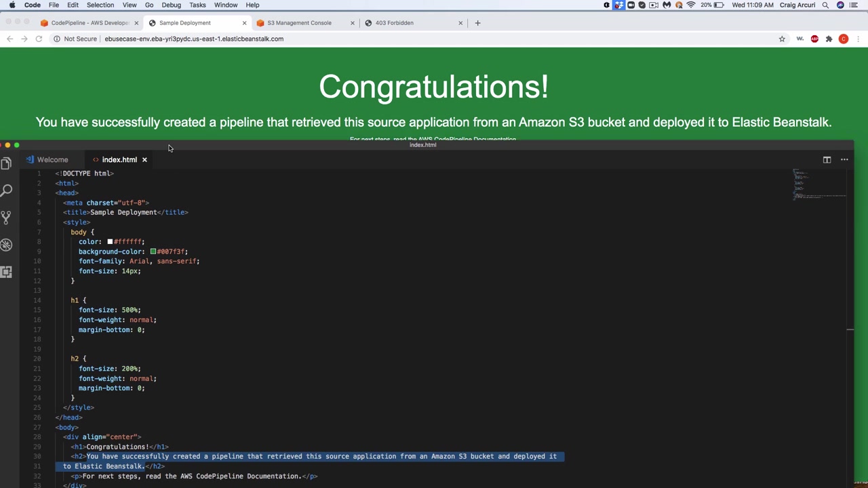This screenshot has width=868, height=488.
Task: Close the index.html editor tab
Action: [144, 160]
